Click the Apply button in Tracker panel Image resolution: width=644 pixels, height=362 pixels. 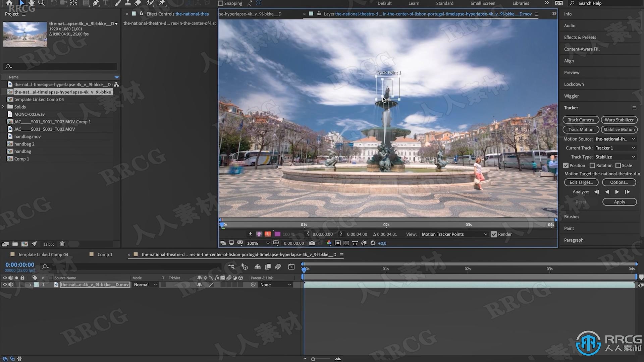pyautogui.click(x=619, y=201)
